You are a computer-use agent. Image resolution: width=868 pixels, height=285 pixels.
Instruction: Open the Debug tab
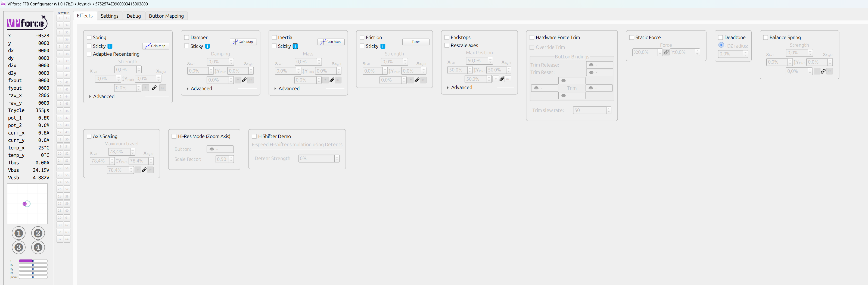[x=134, y=16]
